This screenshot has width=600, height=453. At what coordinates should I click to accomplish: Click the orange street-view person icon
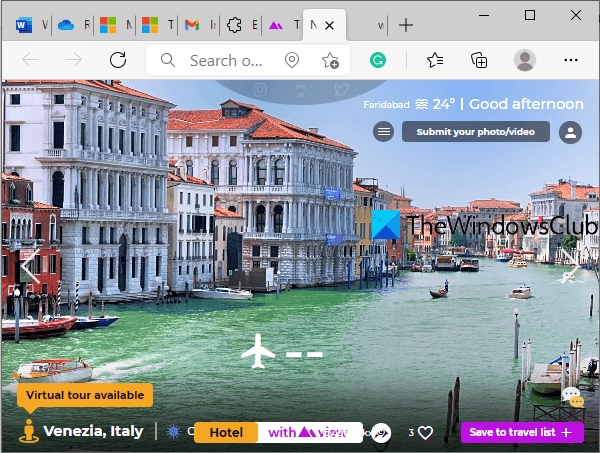click(29, 431)
